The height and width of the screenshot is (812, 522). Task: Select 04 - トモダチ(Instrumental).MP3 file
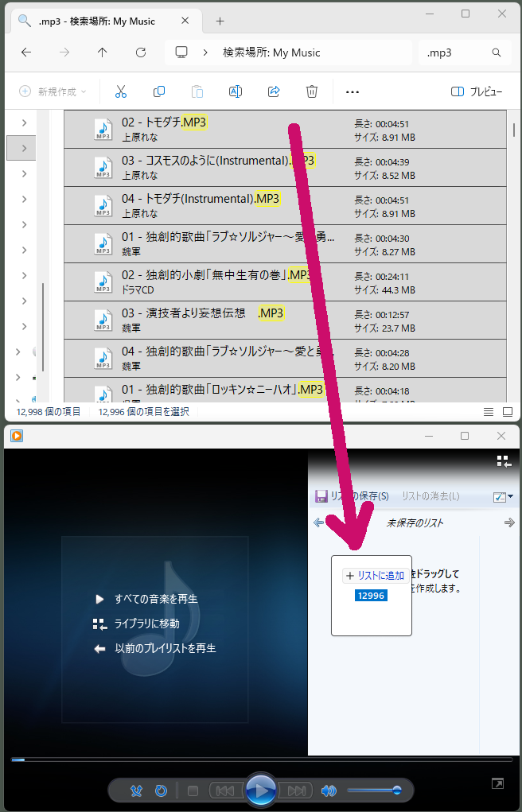(x=285, y=206)
